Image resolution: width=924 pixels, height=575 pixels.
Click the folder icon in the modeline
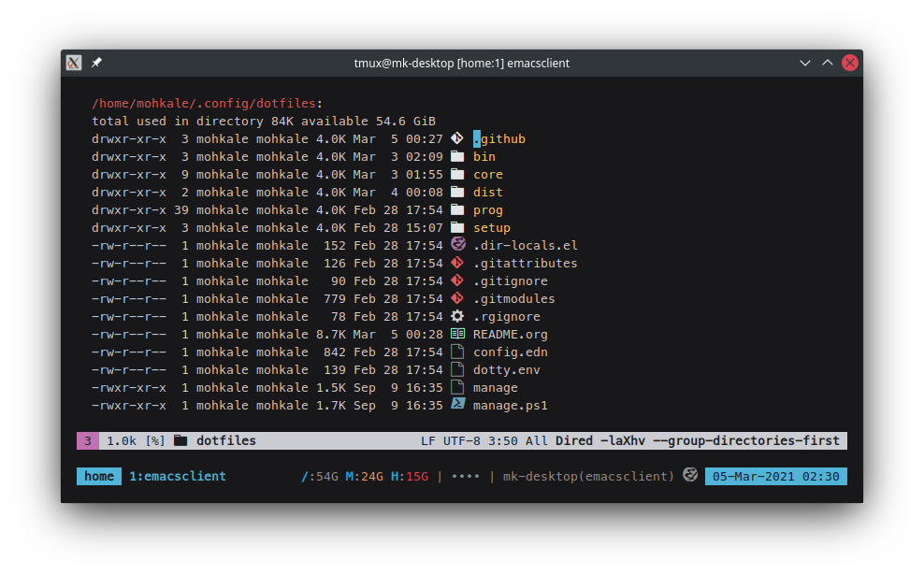point(180,440)
